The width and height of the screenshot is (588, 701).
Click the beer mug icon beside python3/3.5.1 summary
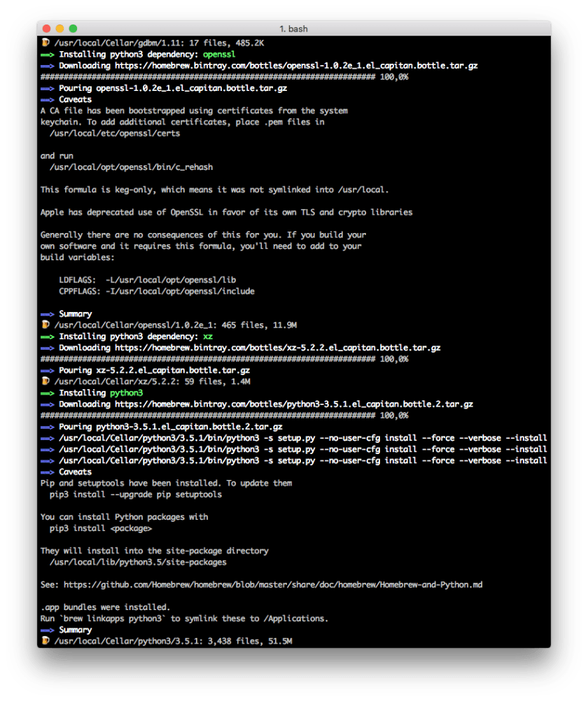point(45,641)
